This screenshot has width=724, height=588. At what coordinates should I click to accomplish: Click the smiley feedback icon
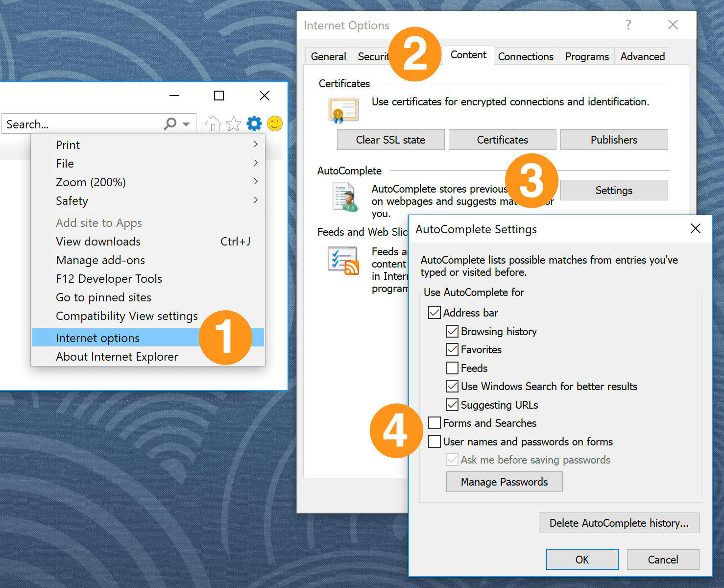(275, 123)
